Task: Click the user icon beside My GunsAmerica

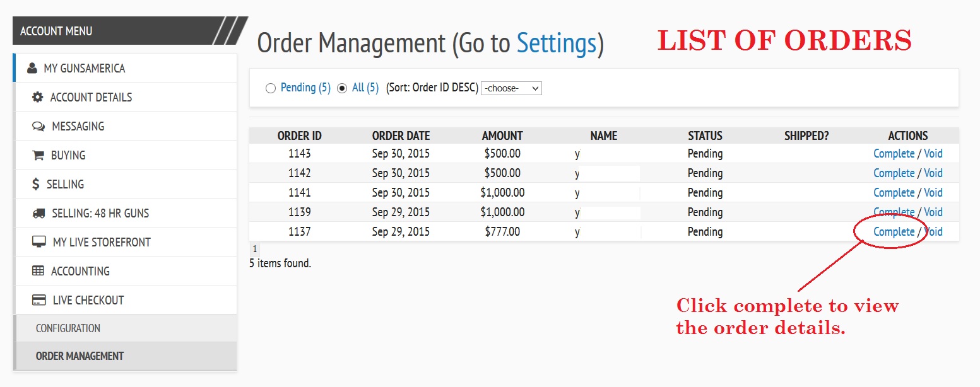Action: tap(32, 68)
